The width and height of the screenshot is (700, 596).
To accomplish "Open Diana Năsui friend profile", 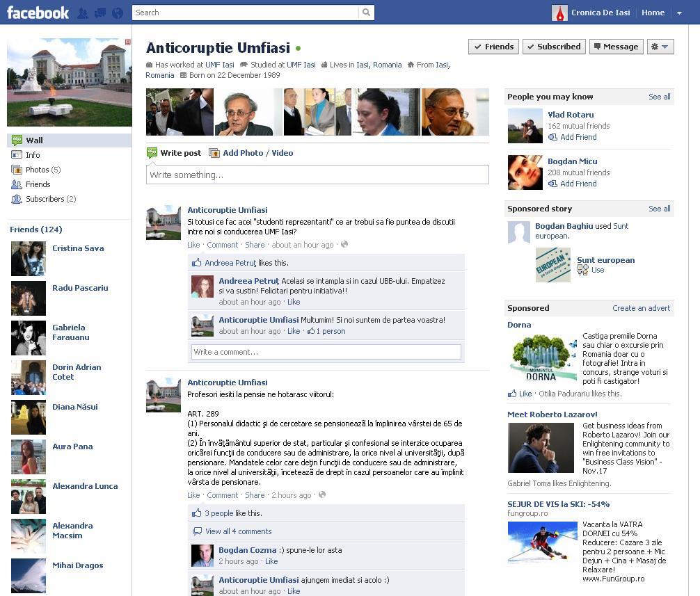I will (75, 407).
